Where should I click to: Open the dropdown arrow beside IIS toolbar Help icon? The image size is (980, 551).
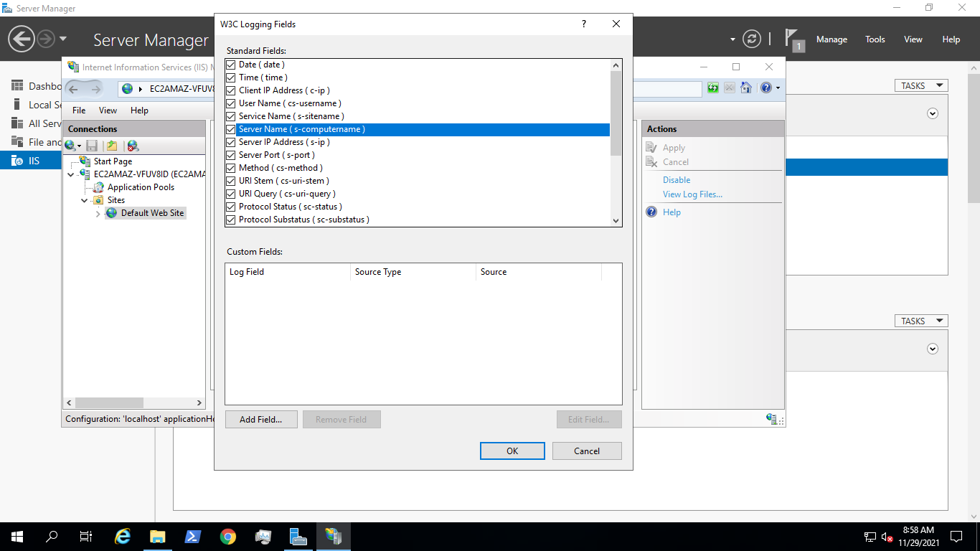click(778, 88)
